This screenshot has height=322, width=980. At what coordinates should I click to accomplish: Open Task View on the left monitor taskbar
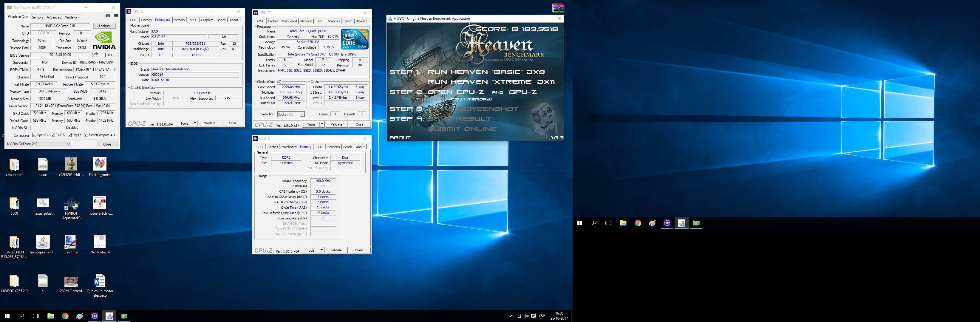tap(36, 316)
